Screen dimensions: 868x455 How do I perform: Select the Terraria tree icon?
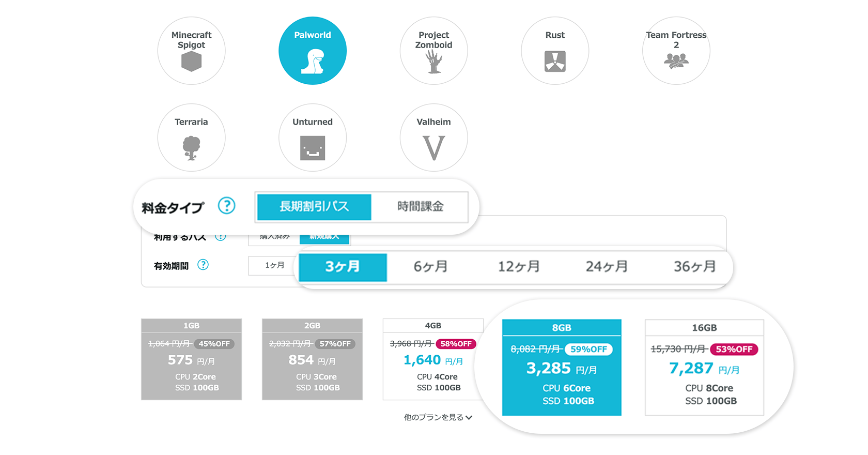pos(191,138)
